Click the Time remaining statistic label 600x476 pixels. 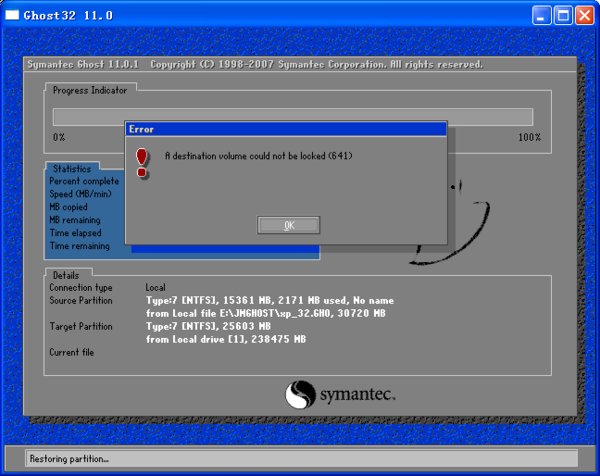coord(79,245)
